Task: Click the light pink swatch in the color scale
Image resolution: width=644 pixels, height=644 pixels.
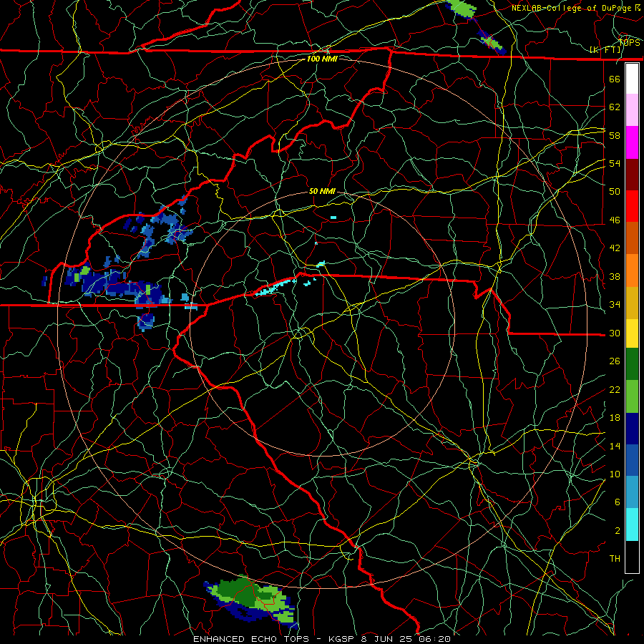Action: point(632,110)
